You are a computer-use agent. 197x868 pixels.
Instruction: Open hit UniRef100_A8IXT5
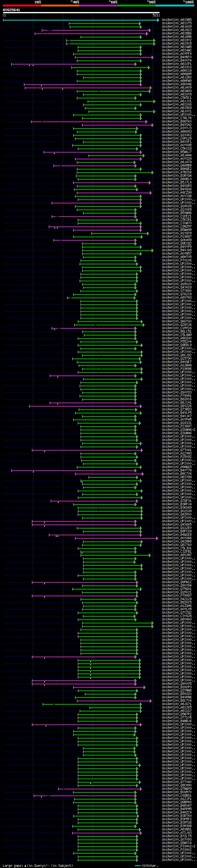coord(177,23)
